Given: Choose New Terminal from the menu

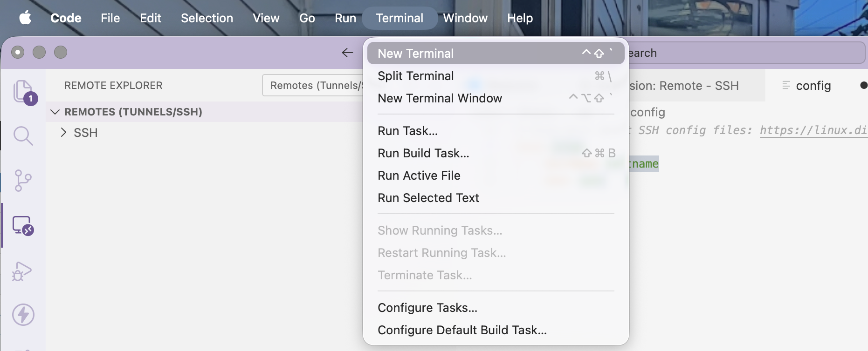Looking at the screenshot, I should pyautogui.click(x=496, y=54).
